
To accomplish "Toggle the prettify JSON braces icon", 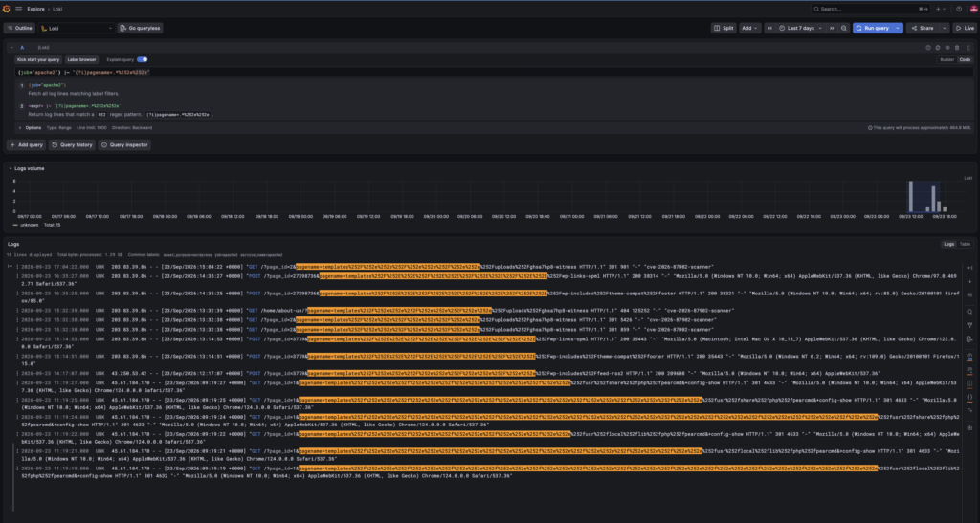I will click(x=969, y=397).
